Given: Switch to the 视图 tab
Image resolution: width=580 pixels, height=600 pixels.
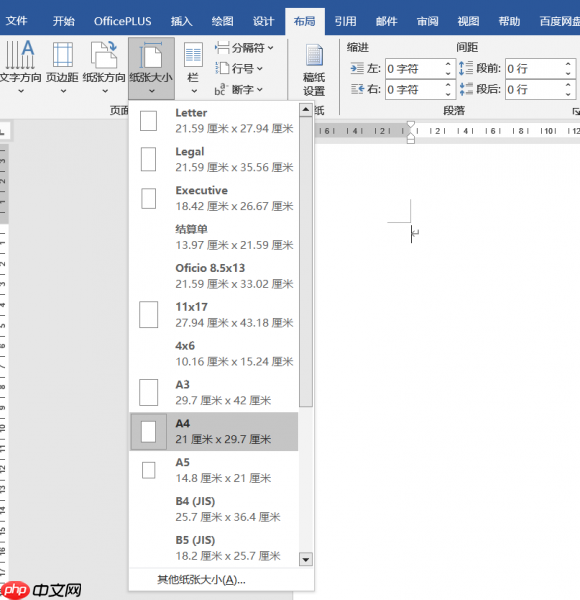Looking at the screenshot, I should [468, 21].
